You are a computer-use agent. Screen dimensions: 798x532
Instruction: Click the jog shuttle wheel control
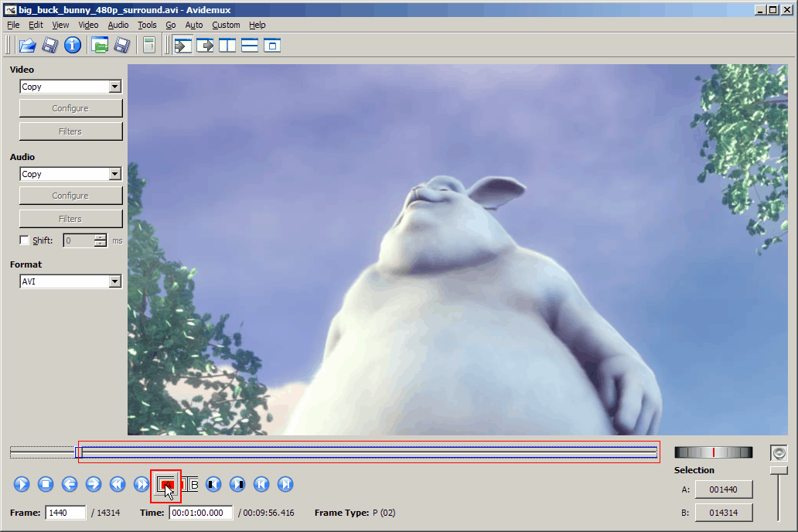(x=713, y=452)
